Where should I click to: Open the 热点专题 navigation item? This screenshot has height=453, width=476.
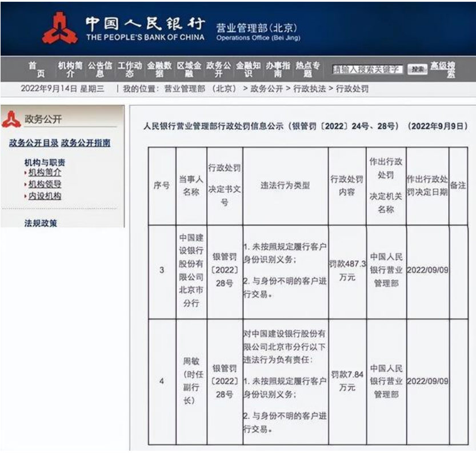[308, 70]
